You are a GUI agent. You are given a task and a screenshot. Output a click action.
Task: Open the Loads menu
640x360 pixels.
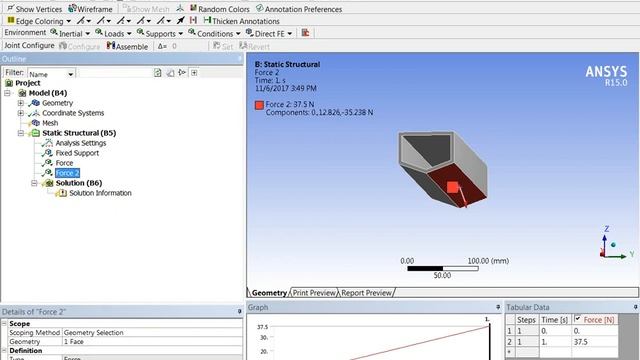click(113, 33)
